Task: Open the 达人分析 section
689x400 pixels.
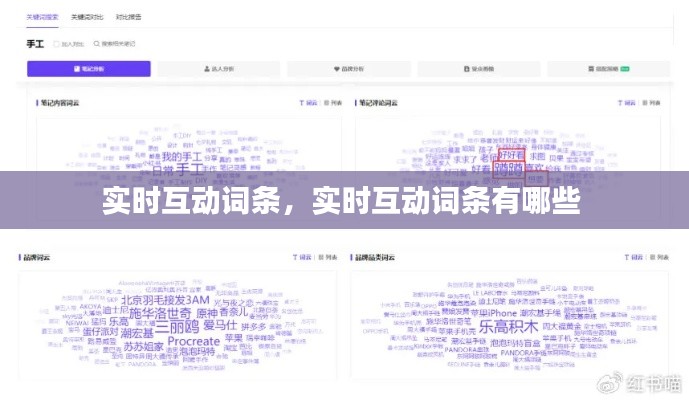Action: 217,70
